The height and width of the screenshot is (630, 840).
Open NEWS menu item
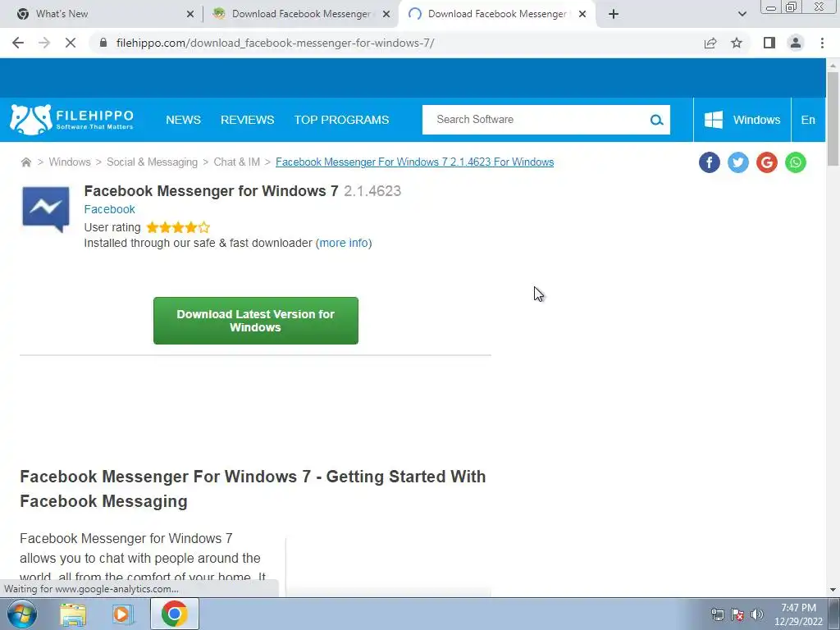pyautogui.click(x=183, y=120)
